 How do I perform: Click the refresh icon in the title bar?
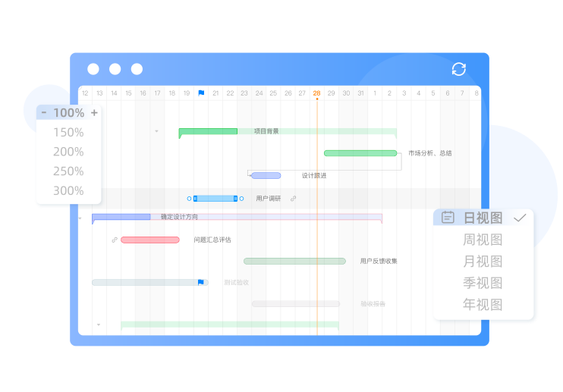coord(458,69)
